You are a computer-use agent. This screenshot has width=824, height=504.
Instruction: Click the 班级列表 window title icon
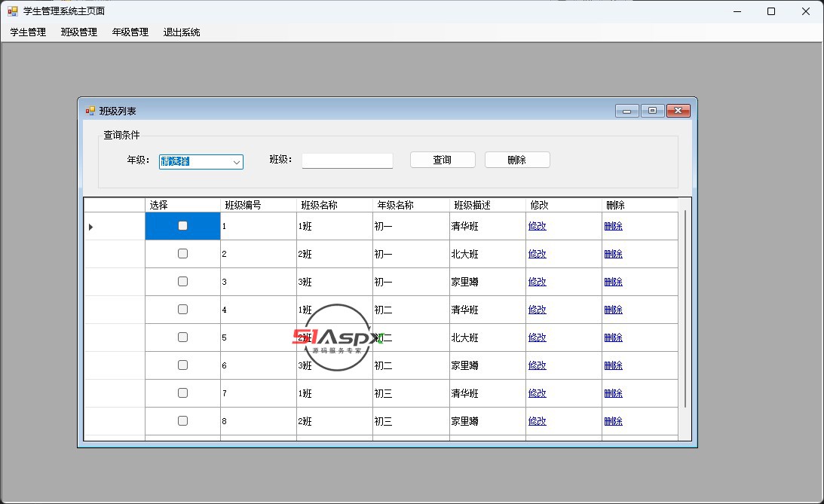click(90, 111)
